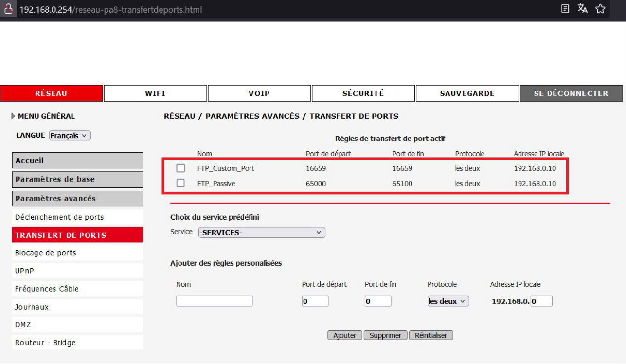Open the Langue Français dropdown

[70, 136]
